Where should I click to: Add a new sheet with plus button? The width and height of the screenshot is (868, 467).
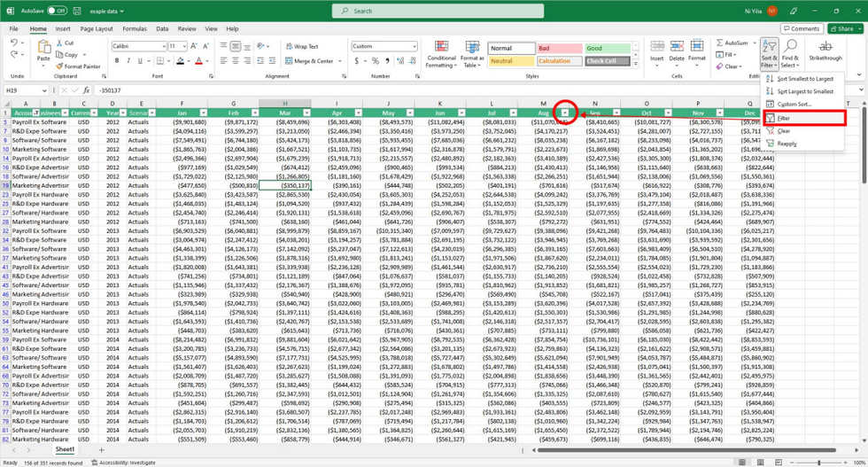click(101, 450)
